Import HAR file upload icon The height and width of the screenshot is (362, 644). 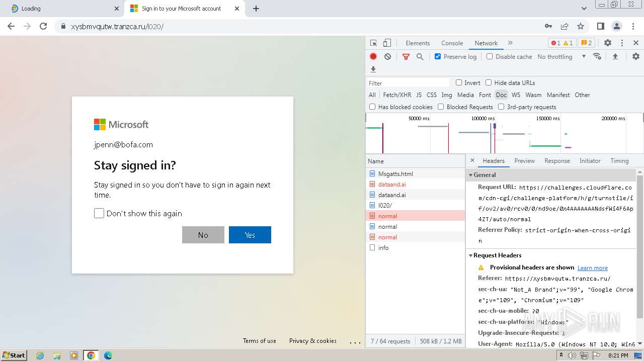tap(615, 57)
